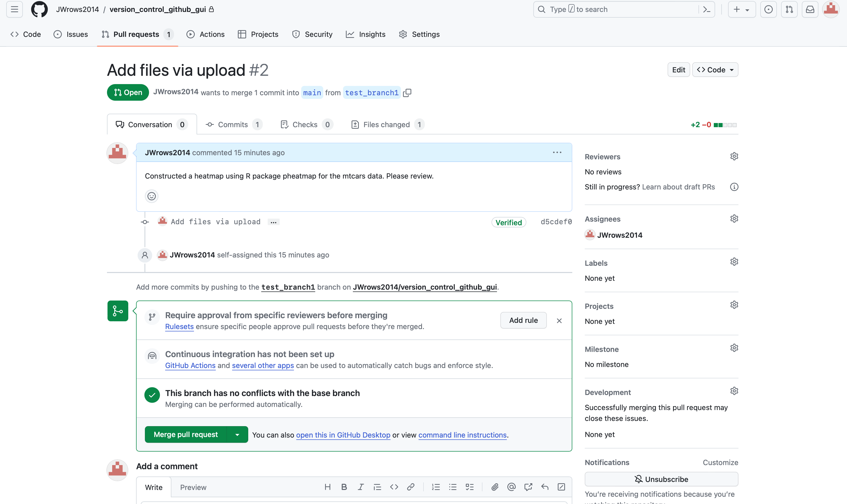Open the Commits tab
This screenshot has height=504, width=847.
point(233,125)
